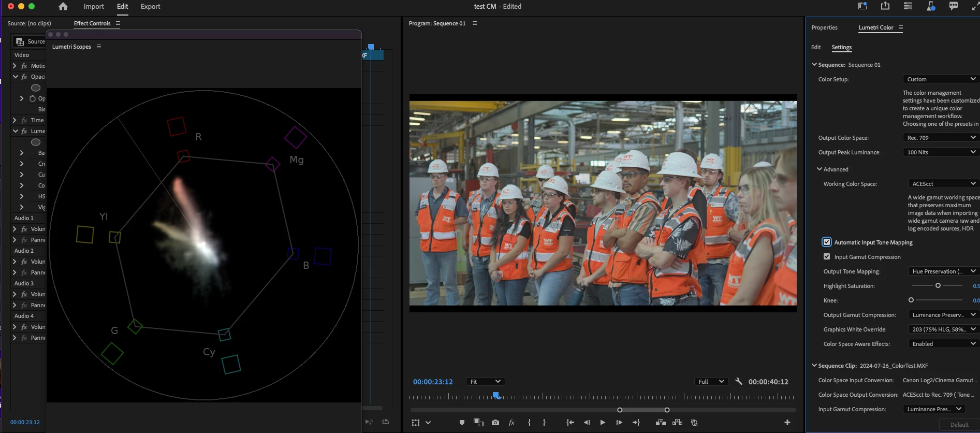This screenshot has height=433, width=980.
Task: Go to the Home screen icon
Action: point(63,6)
